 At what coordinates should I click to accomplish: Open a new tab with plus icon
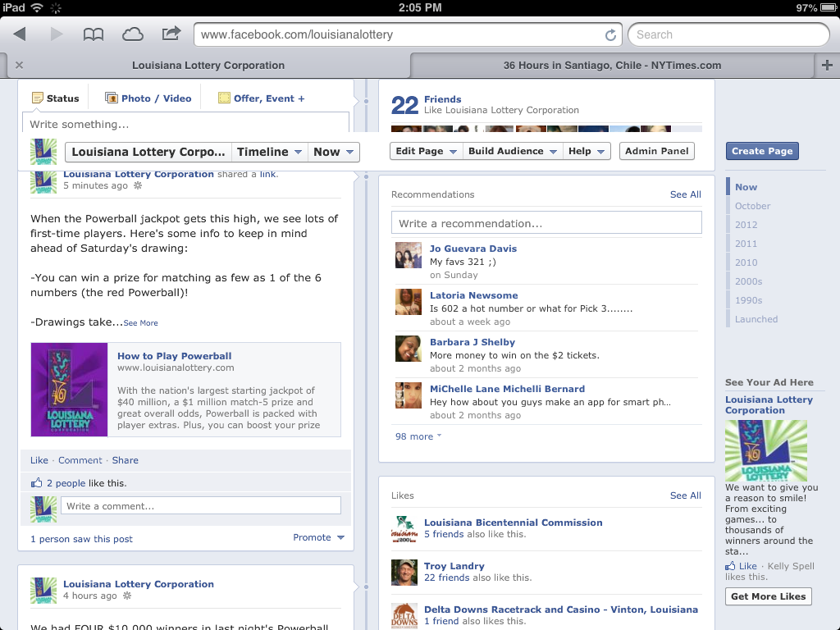[827, 66]
